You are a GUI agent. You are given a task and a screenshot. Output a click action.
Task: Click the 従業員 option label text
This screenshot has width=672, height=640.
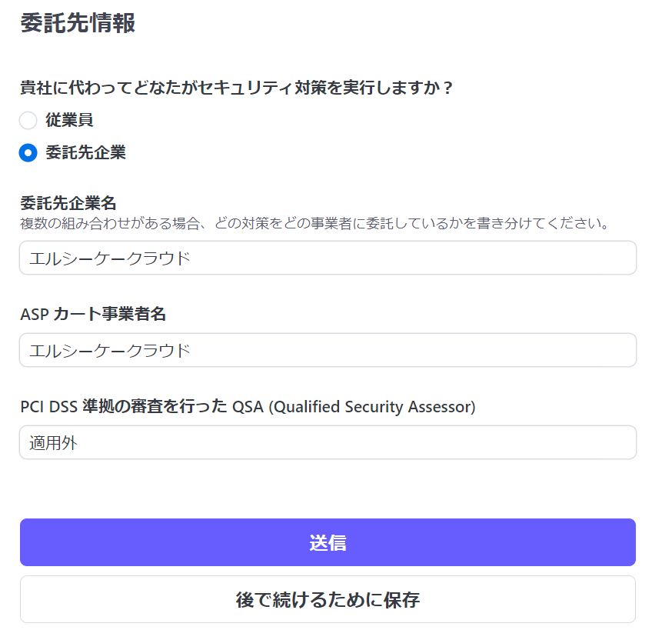pyautogui.click(x=69, y=121)
